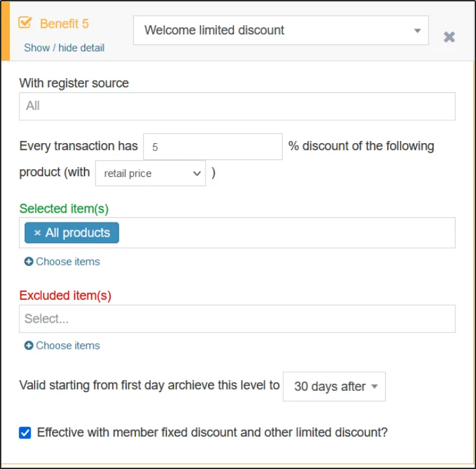Click the Excluded item(s) Select... field

tap(237, 319)
